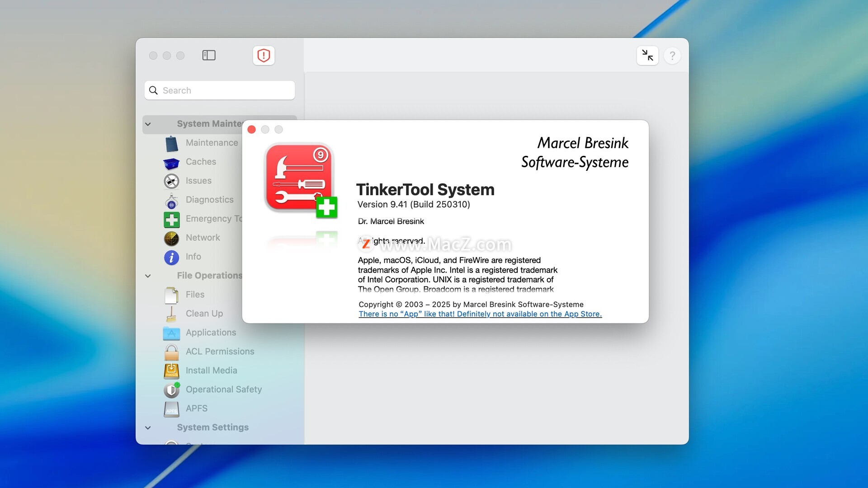Toggle the sidebar visibility icon
The image size is (868, 488).
pos(209,55)
